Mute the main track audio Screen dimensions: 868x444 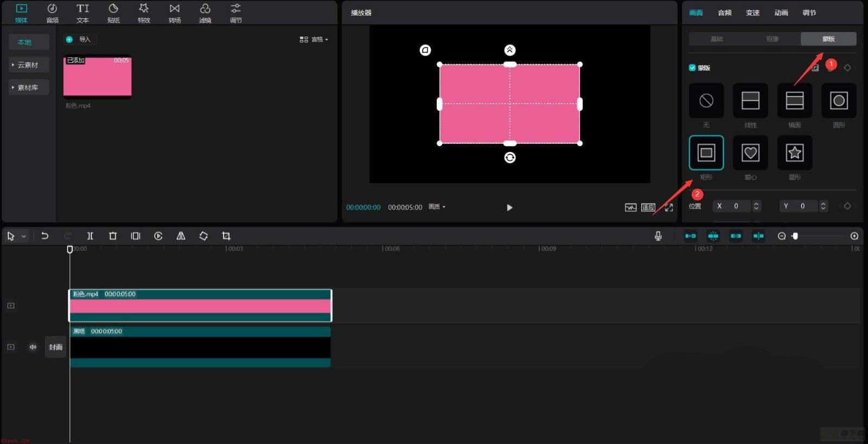(x=33, y=347)
